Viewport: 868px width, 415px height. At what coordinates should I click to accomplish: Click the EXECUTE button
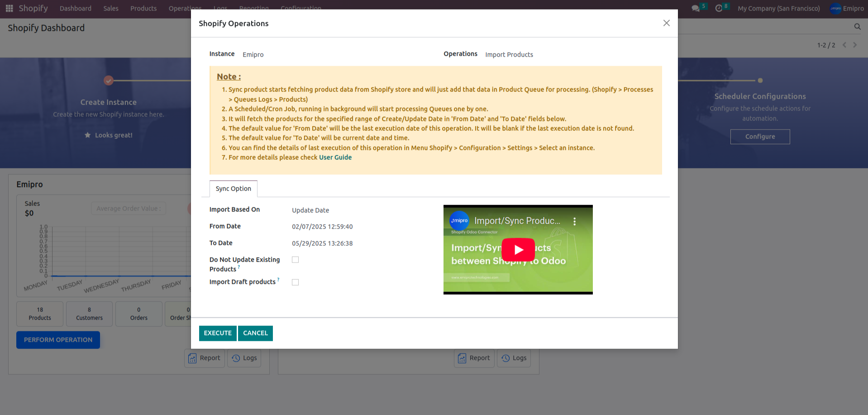[218, 333]
